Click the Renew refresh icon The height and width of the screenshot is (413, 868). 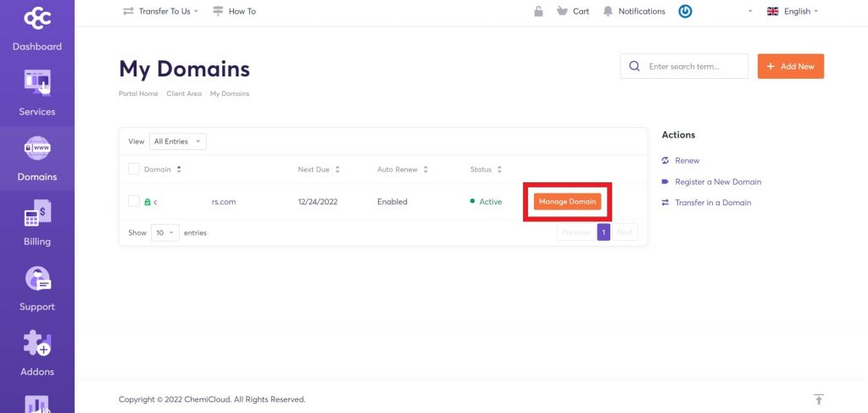coord(665,160)
